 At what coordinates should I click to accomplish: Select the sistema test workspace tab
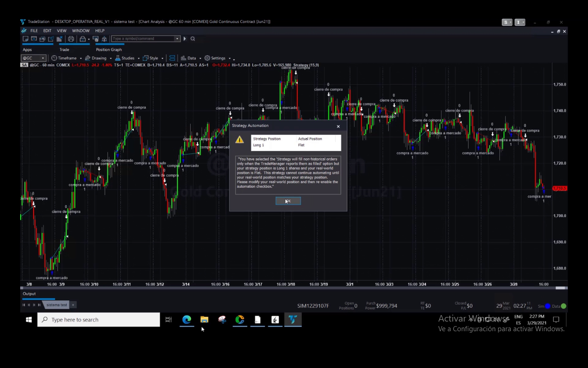click(57, 305)
